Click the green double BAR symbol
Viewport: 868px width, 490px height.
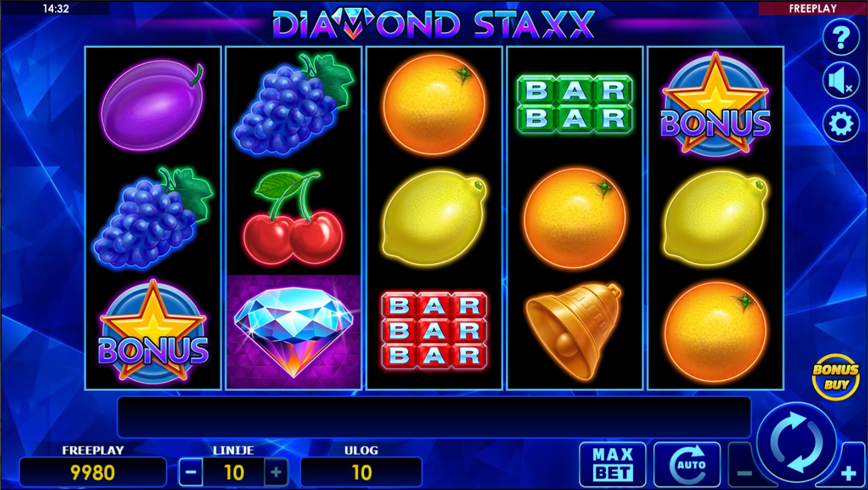(574, 104)
